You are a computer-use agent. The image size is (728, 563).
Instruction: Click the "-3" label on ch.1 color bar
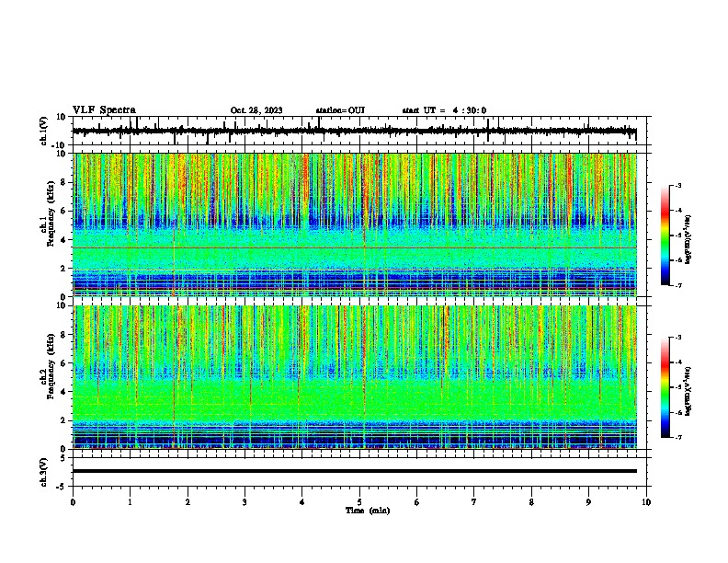coord(677,186)
